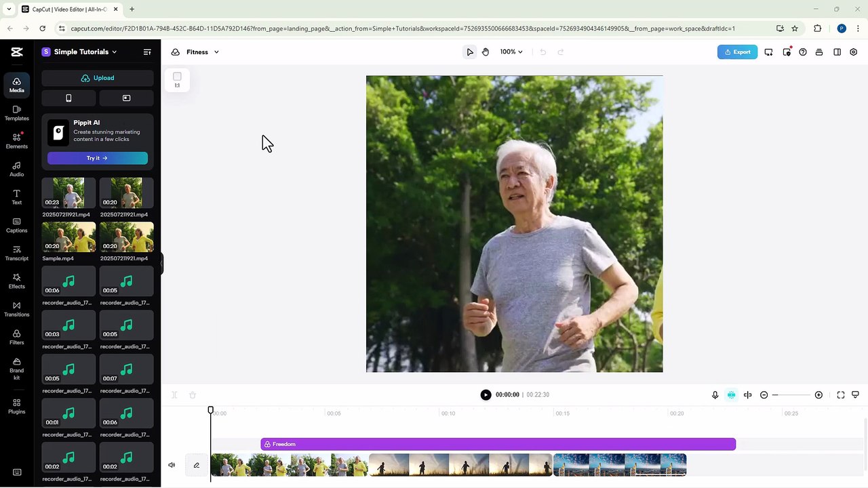Screen dimensions: 868x488
Task: Open the Audio panel
Action: 16,169
